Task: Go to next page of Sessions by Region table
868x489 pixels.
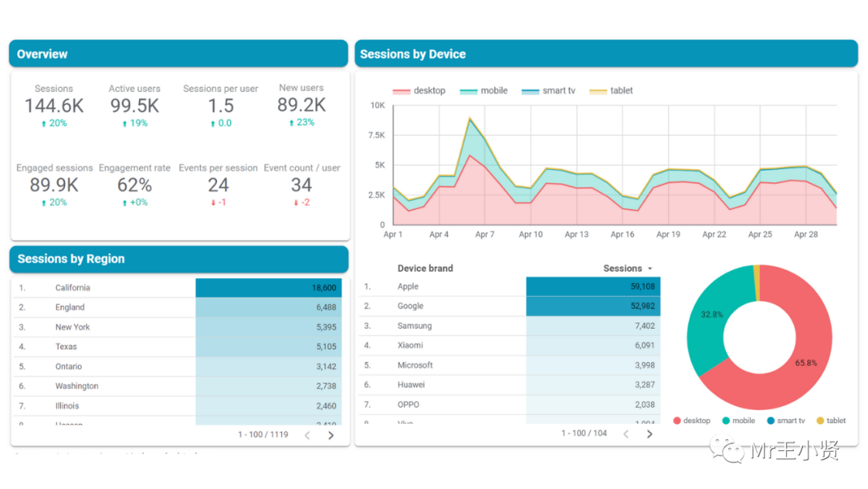Action: (331, 435)
